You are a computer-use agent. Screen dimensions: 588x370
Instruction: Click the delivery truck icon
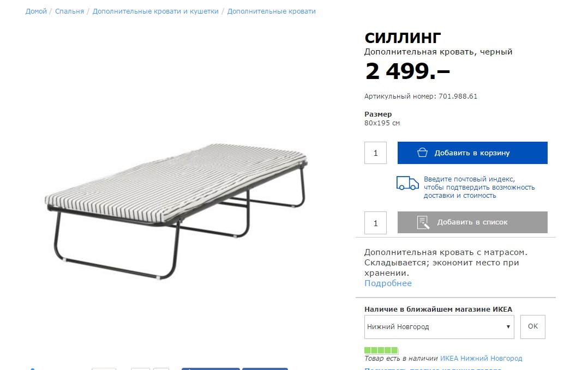click(x=407, y=183)
